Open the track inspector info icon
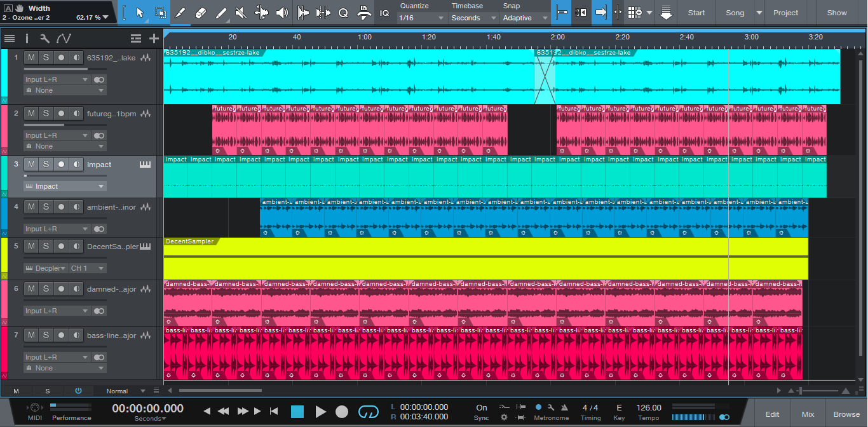This screenshot has height=427, width=868. click(27, 39)
